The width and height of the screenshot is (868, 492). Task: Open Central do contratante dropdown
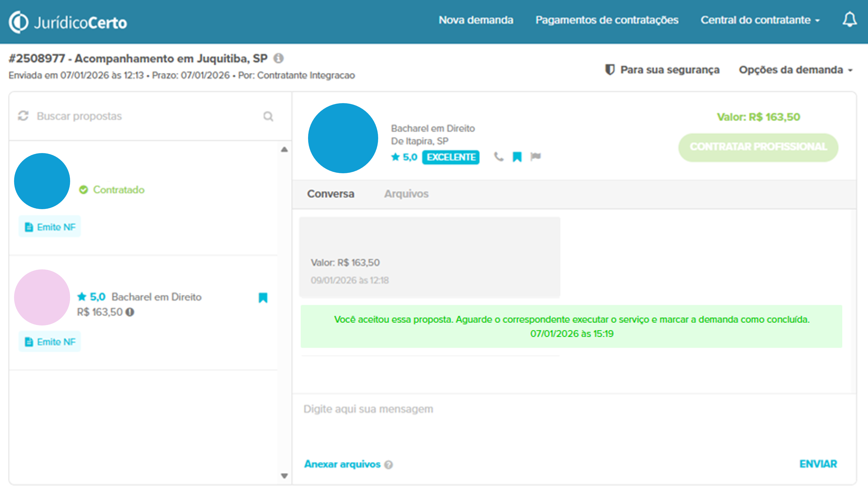pyautogui.click(x=760, y=20)
